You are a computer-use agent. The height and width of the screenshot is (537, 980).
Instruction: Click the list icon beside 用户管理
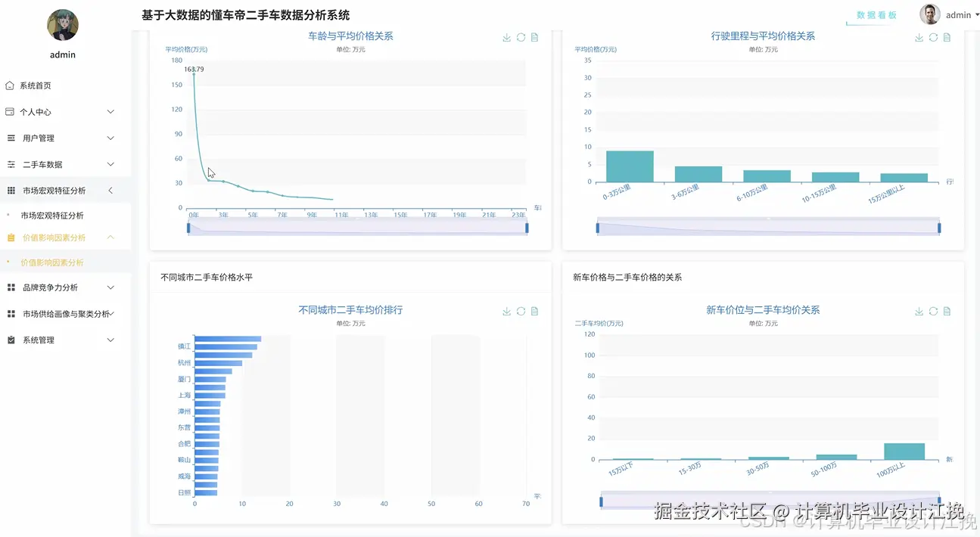pos(11,138)
